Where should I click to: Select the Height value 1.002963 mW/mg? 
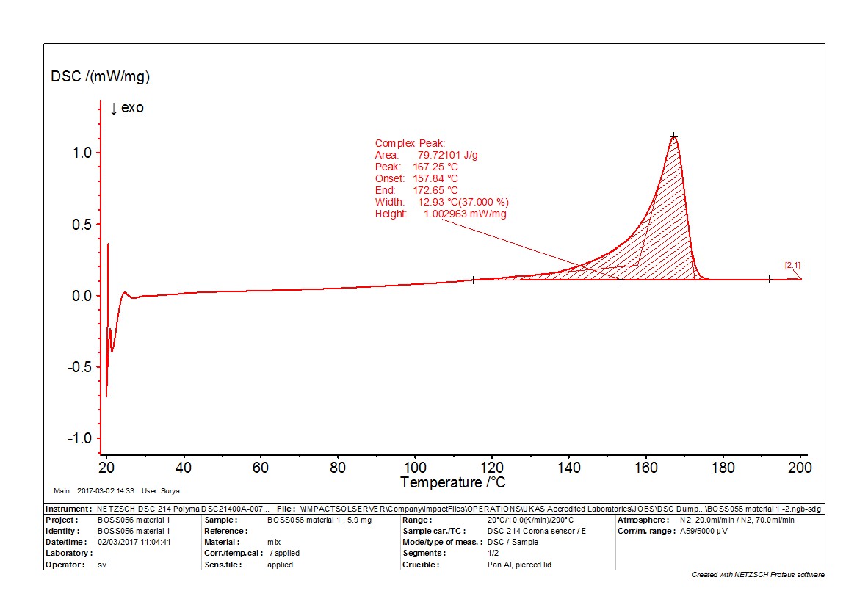point(465,214)
